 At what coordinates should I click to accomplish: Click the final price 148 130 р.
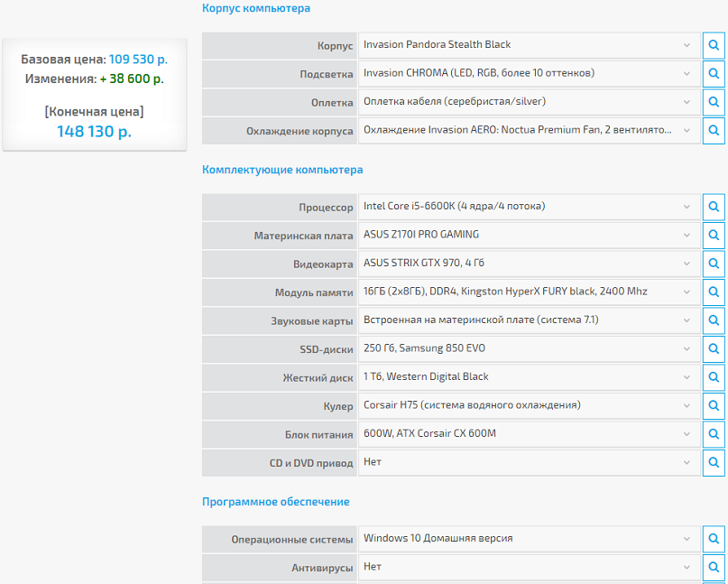[94, 132]
